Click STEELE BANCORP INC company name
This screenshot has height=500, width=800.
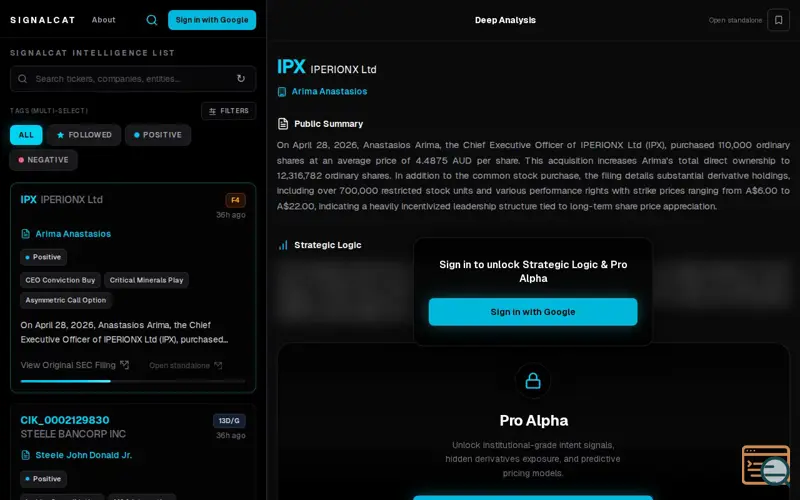pos(73,434)
